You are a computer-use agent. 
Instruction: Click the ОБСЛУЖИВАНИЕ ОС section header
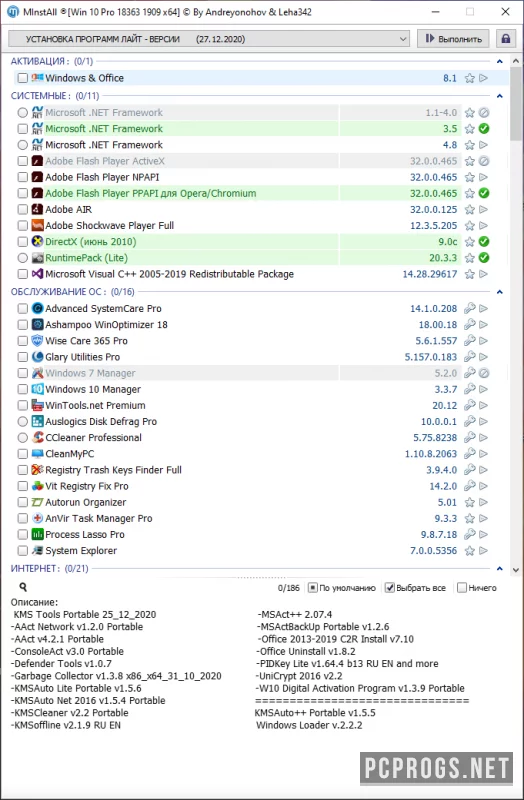click(72, 292)
